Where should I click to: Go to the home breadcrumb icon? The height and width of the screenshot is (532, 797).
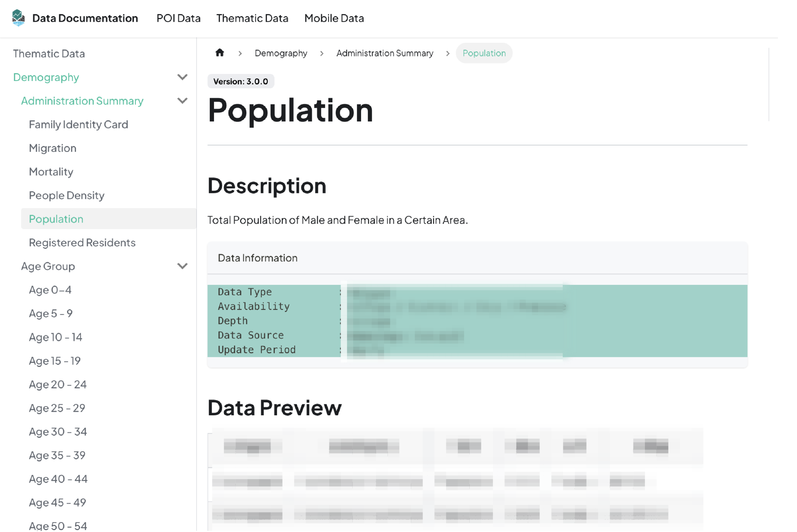pyautogui.click(x=219, y=53)
